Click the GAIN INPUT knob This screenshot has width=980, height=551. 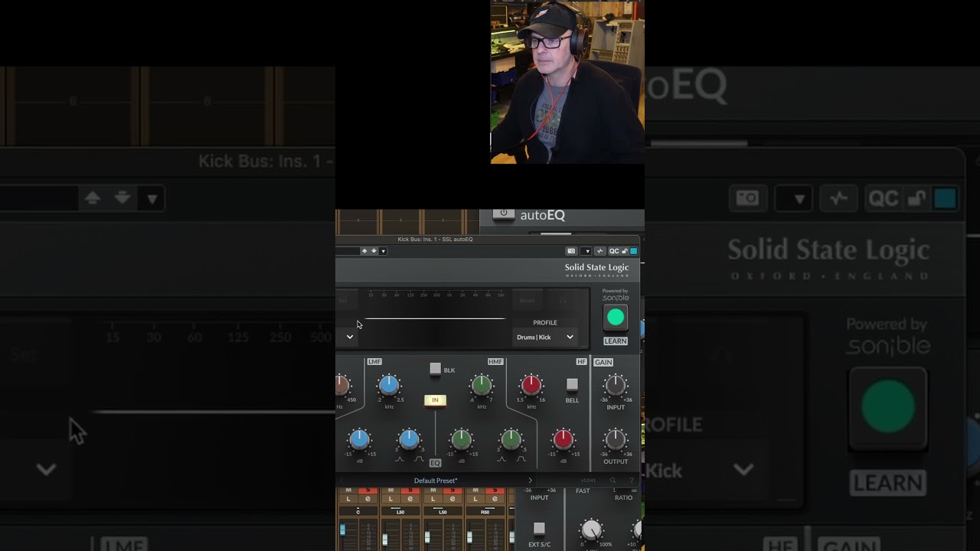[x=616, y=385]
